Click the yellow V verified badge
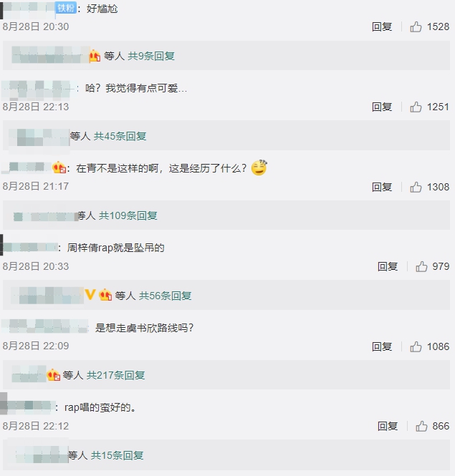455x476 pixels. [x=90, y=294]
